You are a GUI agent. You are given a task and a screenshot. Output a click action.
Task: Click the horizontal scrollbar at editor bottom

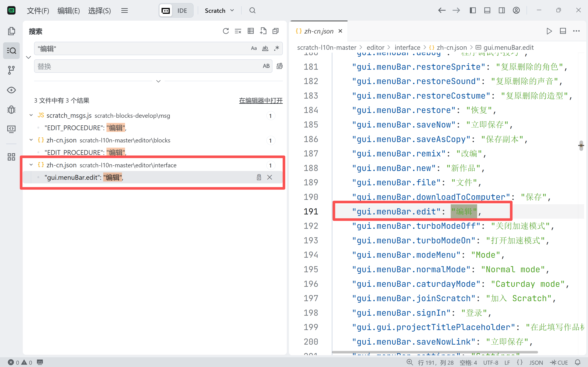coord(435,352)
